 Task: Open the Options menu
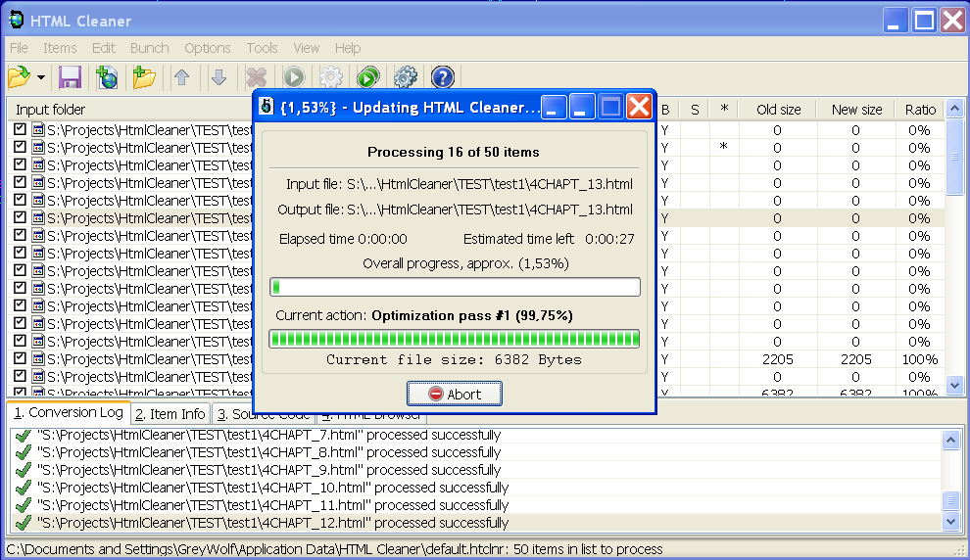(x=208, y=48)
